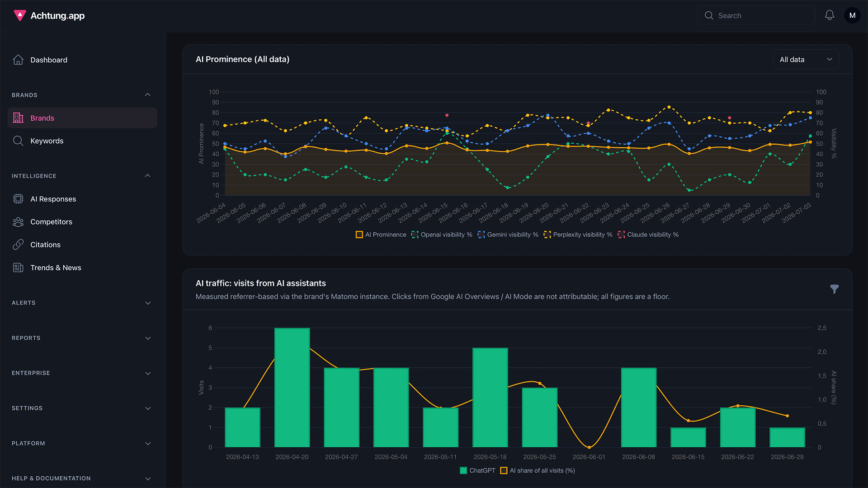Open the Keywords menu item
Screen dimensions: 868x488
82,141
